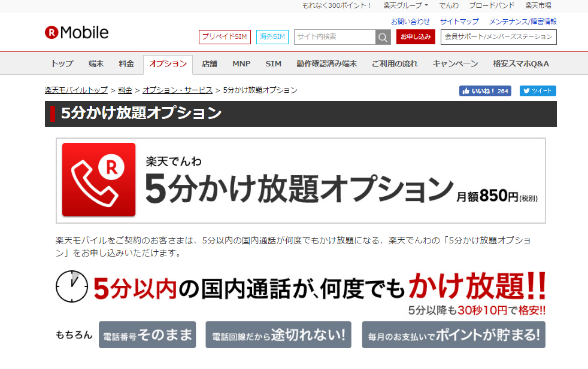Open 会員サポート/メンバーズステーション
The height and width of the screenshot is (369, 588).
(498, 37)
